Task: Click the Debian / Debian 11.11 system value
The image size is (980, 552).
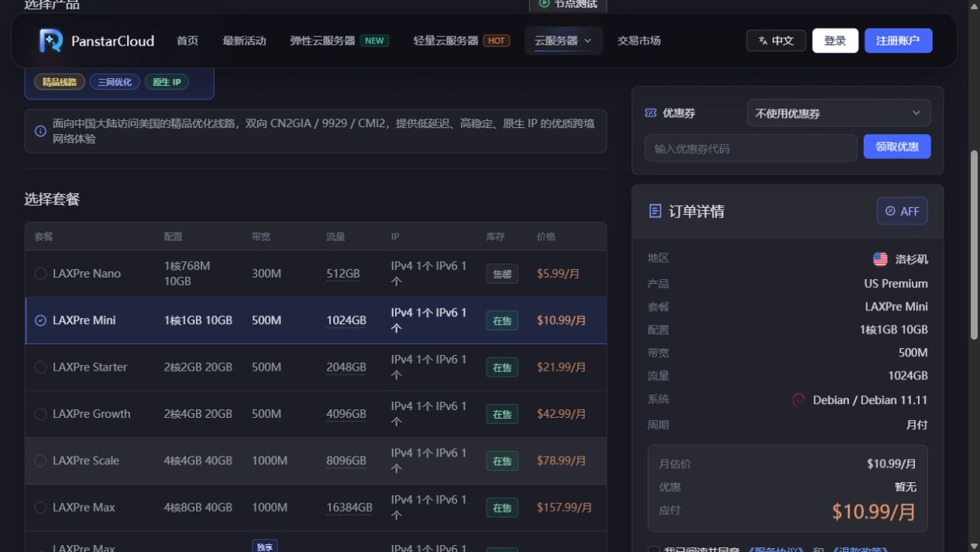Action: (x=870, y=400)
